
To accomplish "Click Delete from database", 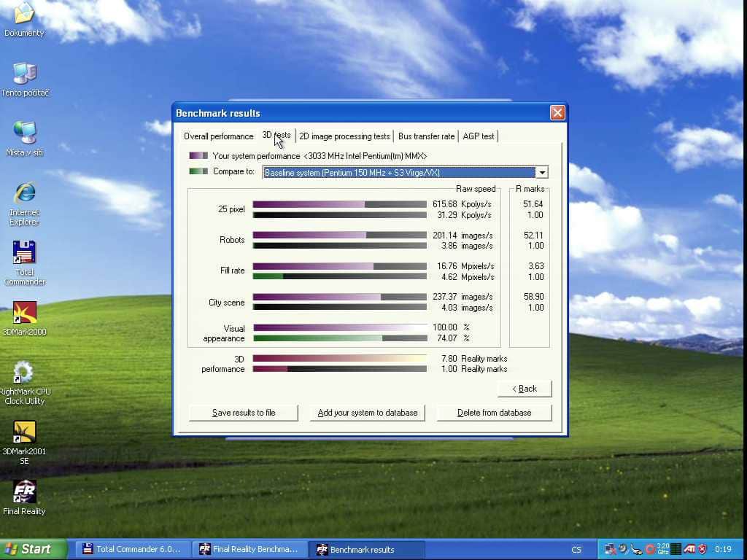I will [494, 413].
